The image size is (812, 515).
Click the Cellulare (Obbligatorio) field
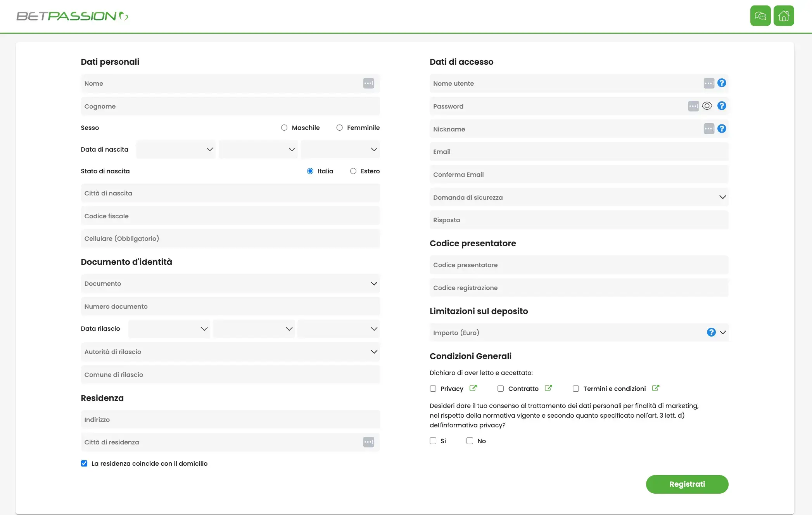pos(230,238)
